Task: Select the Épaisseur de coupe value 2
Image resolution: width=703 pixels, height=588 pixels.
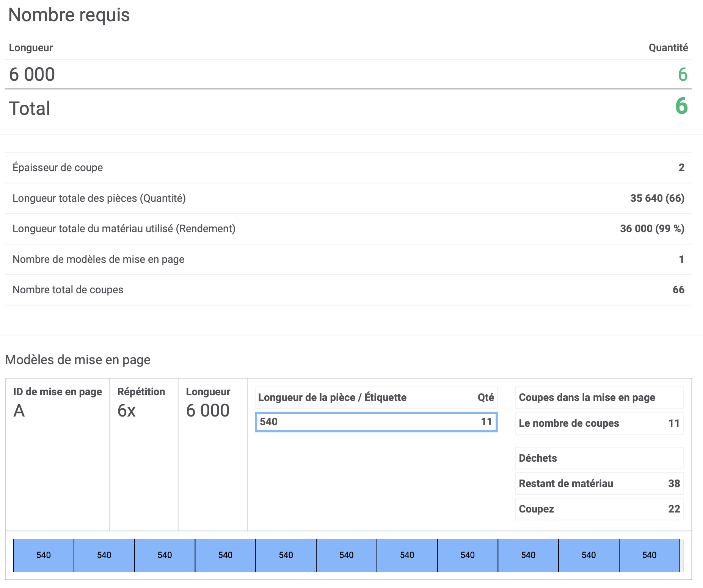Action: coord(681,168)
